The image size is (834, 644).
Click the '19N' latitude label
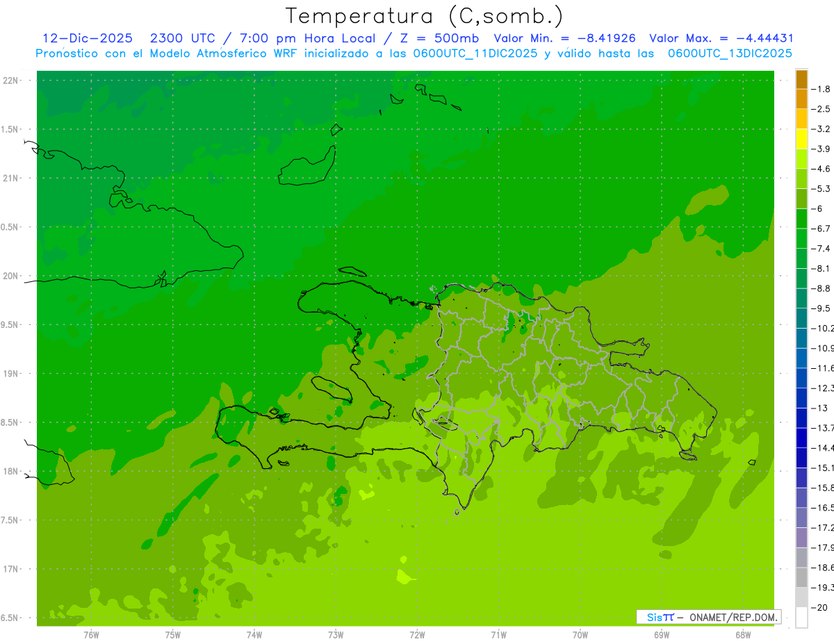(x=11, y=373)
